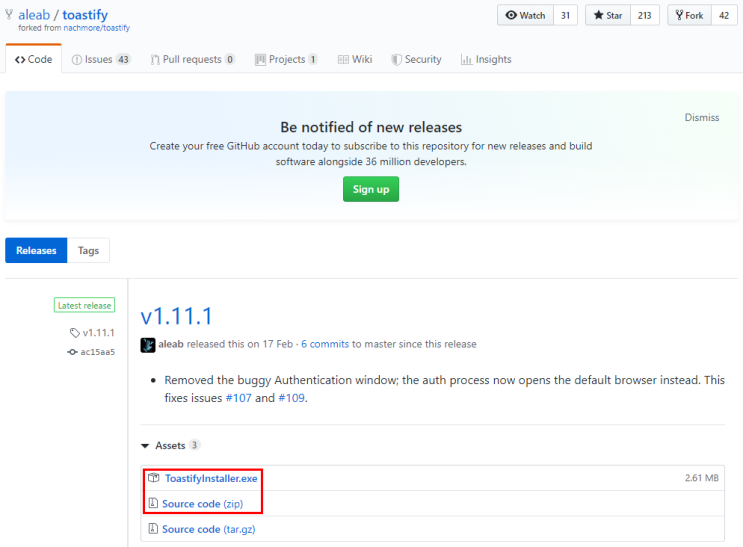
Task: Open the toastify repository link
Action: click(x=85, y=15)
